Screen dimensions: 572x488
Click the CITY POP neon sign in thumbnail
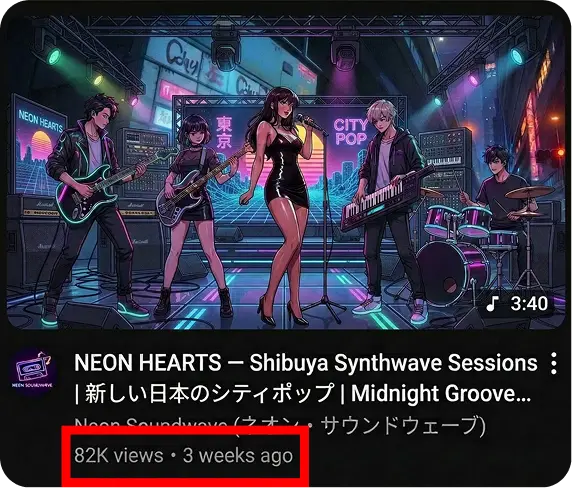click(351, 132)
